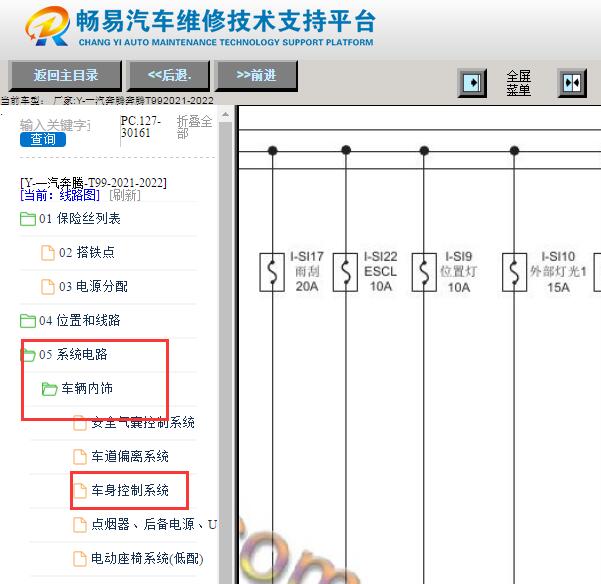Image resolution: width=601 pixels, height=584 pixels.
Task: Click the page icon beside 电动座椅系统(低配)
Action: (80, 559)
